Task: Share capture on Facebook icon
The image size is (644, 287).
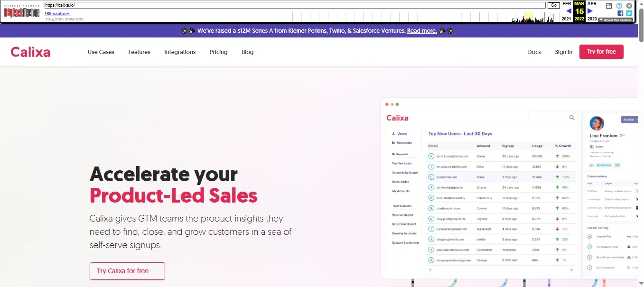Action: point(620,13)
